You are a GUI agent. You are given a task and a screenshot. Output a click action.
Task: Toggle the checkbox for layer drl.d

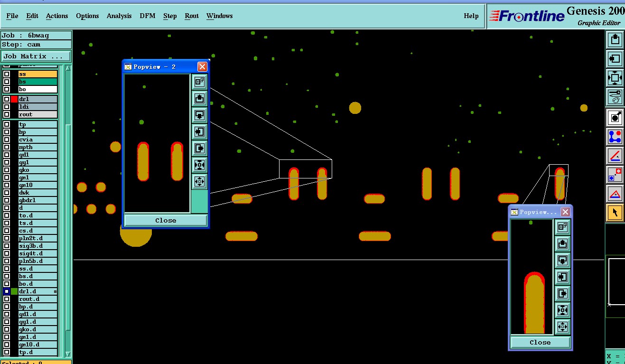click(7, 291)
